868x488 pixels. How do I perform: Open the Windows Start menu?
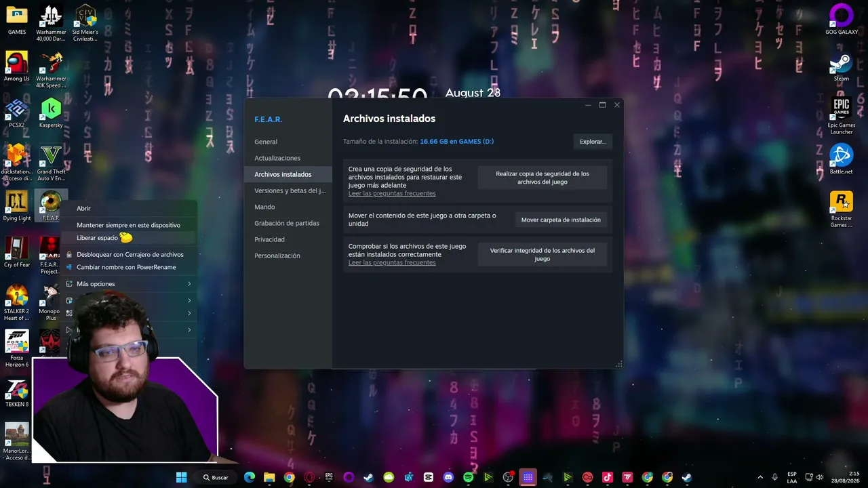point(181,477)
